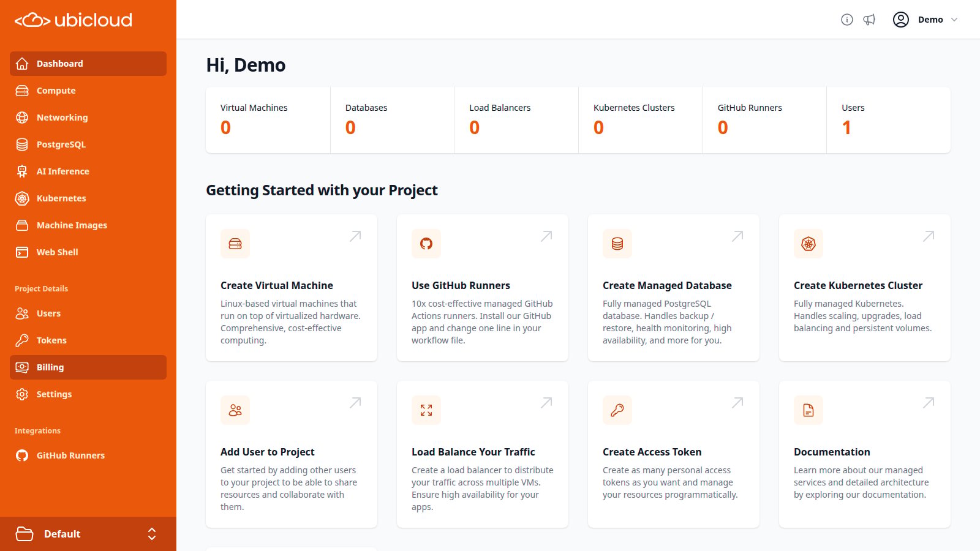Open the Use GitHub Runners title link

coord(461,285)
